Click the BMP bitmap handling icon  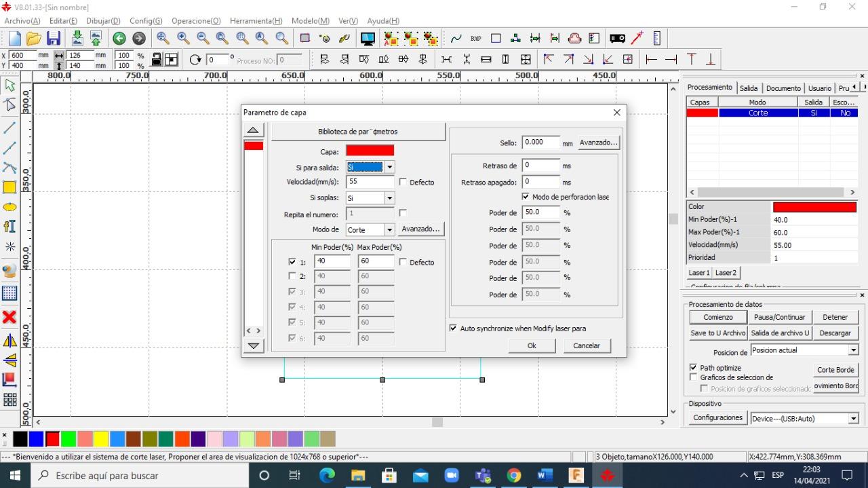[x=476, y=39]
